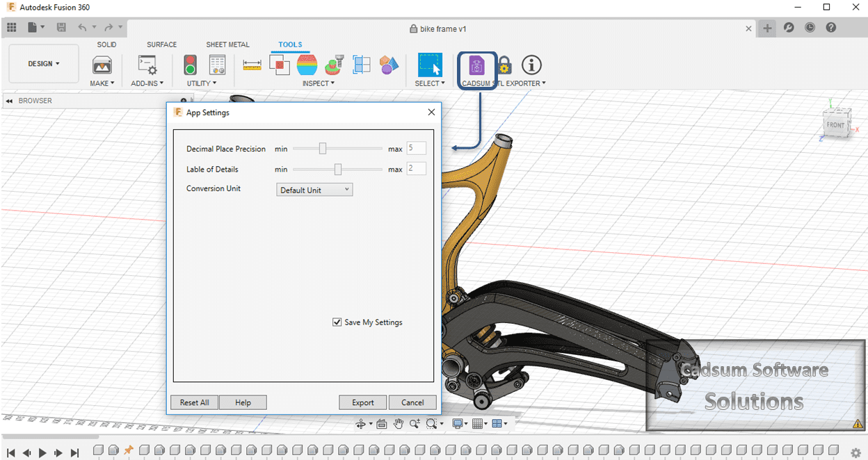
Task: Open the Help info icon in the toolbar
Action: point(531,65)
